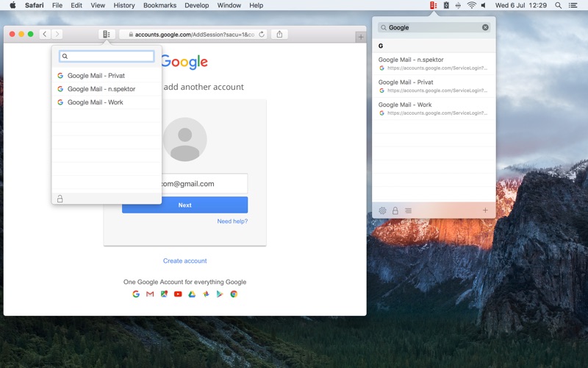Click the search field in Safari extension popup
This screenshot has width=588, height=368.
click(x=107, y=57)
